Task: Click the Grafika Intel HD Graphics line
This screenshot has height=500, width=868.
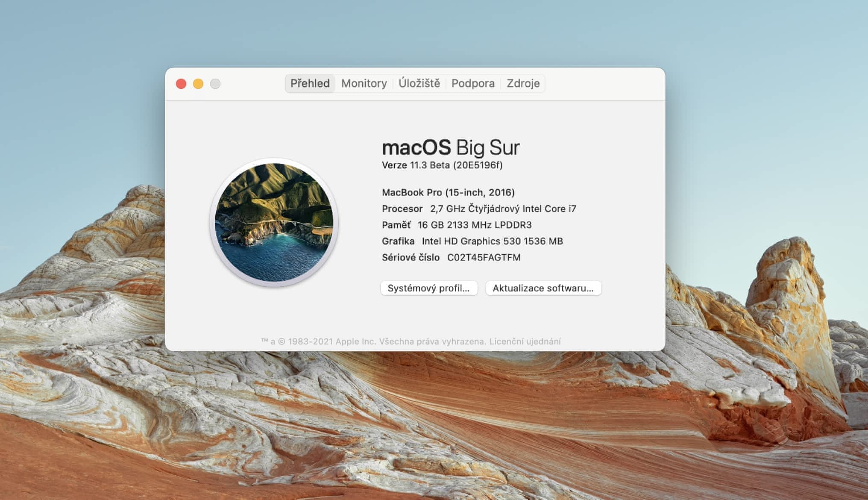Action: [472, 241]
